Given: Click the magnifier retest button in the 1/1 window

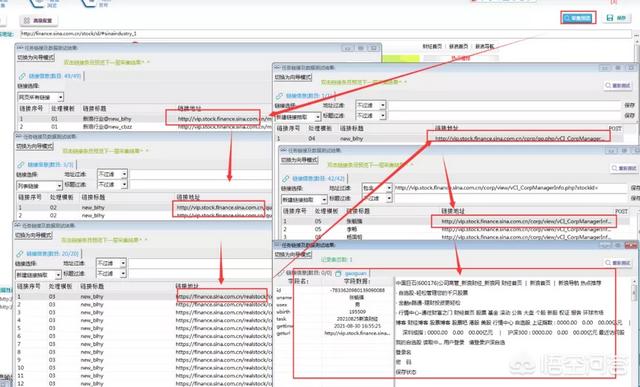Looking at the screenshot, I should (x=618, y=86).
